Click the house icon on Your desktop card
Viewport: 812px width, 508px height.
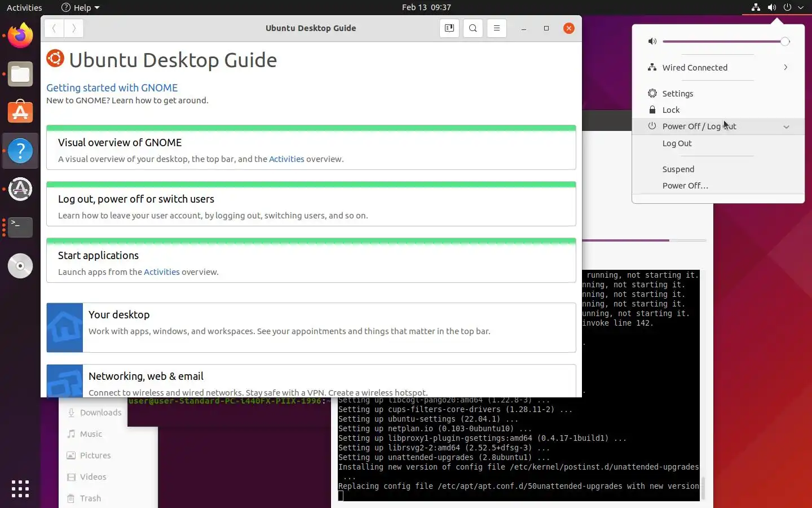65,327
